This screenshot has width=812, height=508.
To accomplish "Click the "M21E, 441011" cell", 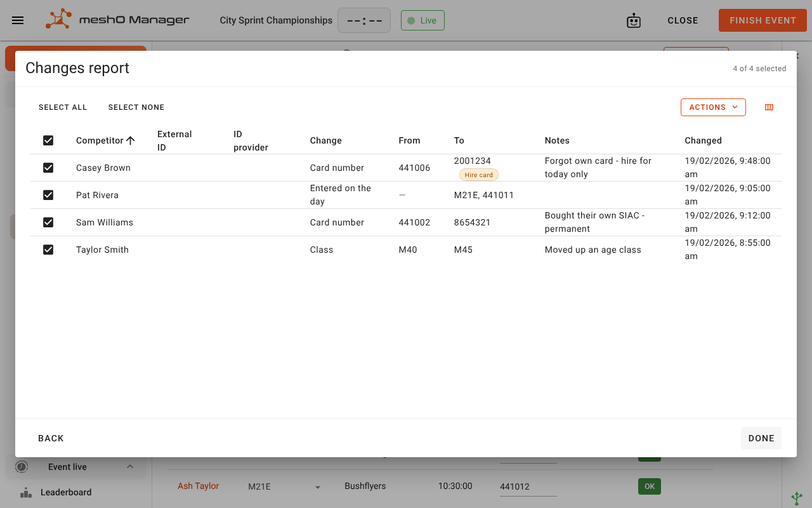I will 484,195.
